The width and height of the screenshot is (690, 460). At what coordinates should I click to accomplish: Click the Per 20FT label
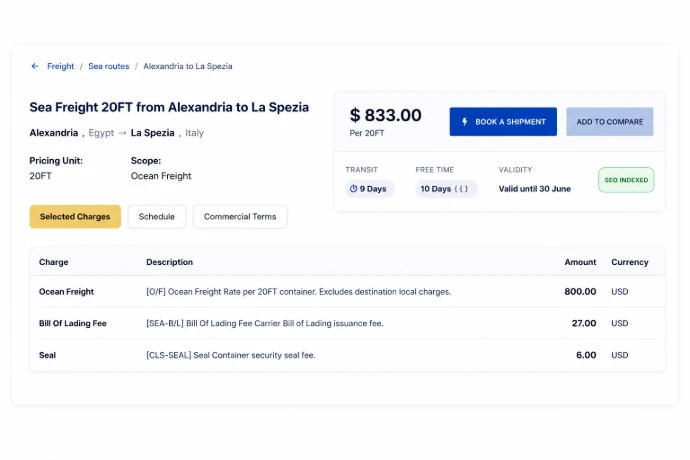click(367, 133)
